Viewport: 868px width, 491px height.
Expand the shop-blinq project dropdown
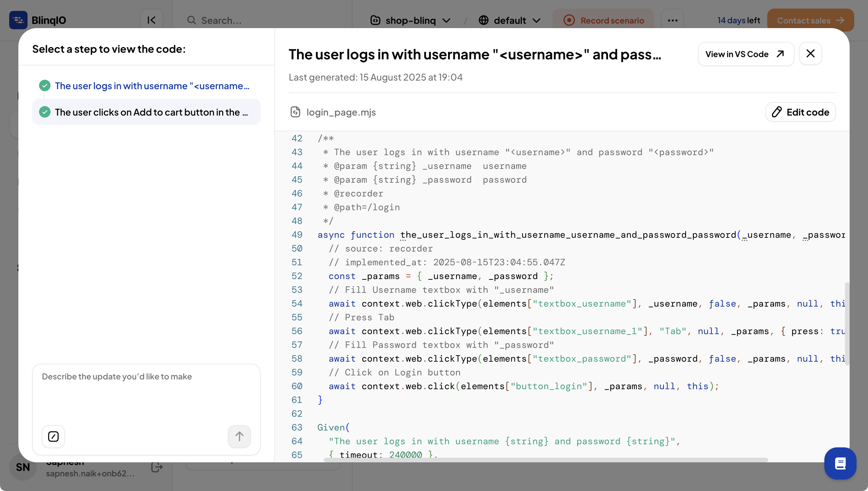[x=410, y=20]
